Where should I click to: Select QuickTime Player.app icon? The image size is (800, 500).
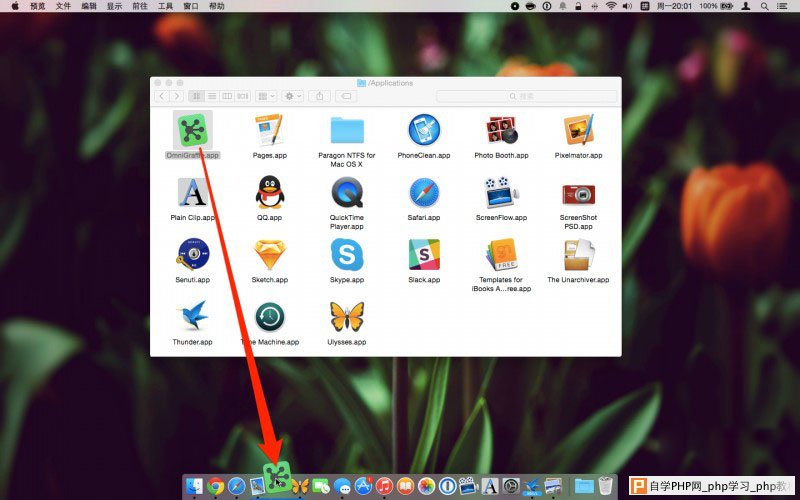coord(347,192)
